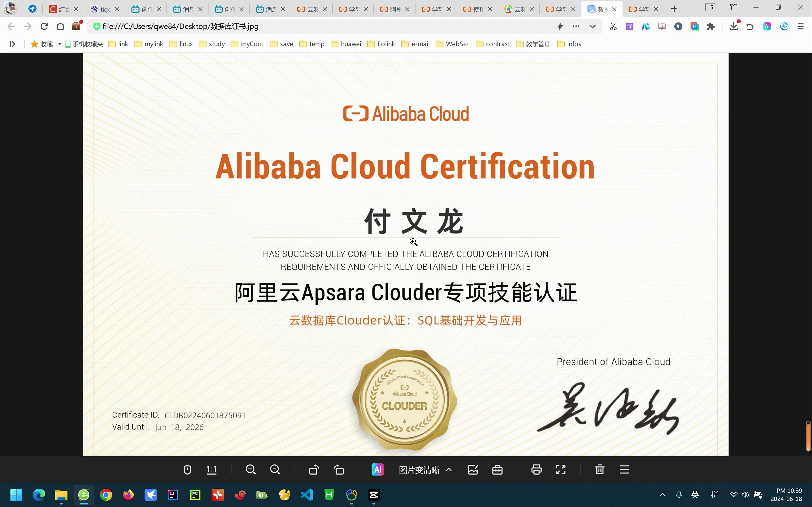Open the Downloads icon with red badge
Screen dimensions: 812x507
pyautogui.click(x=734, y=26)
